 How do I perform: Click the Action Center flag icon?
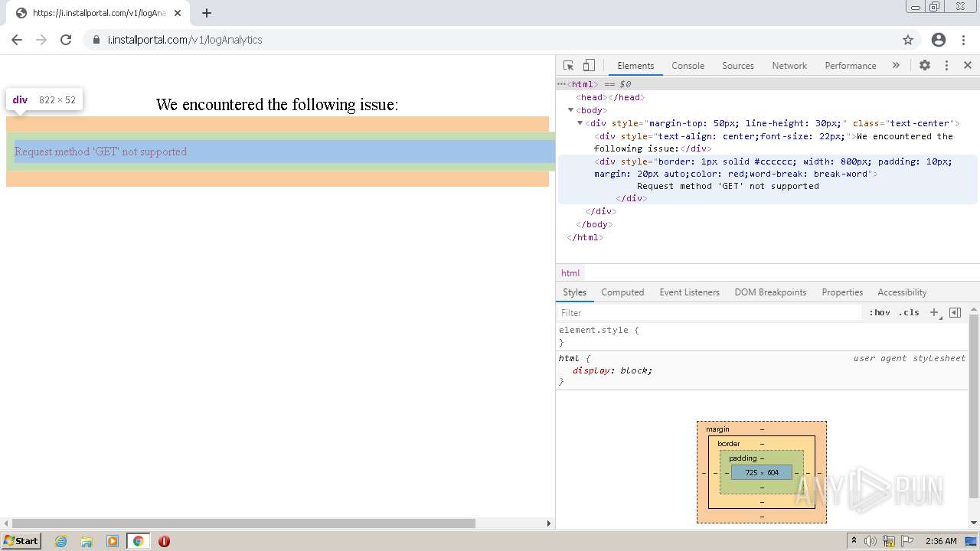coord(909,541)
